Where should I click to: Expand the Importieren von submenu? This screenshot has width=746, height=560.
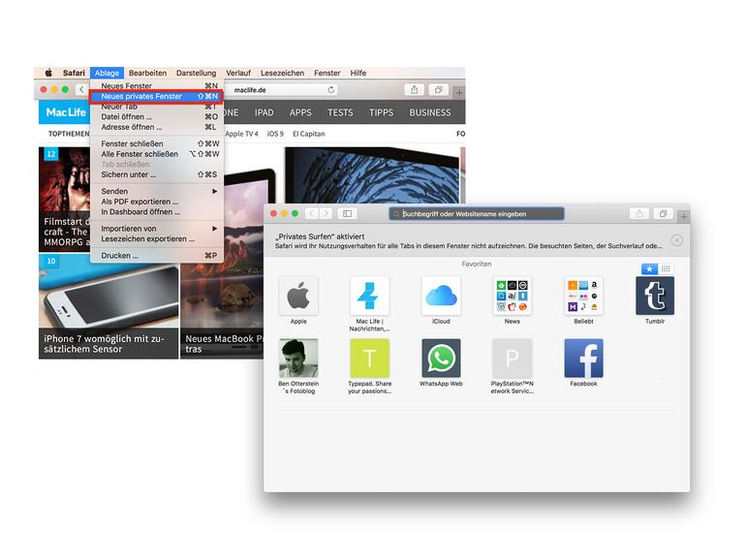point(156,229)
